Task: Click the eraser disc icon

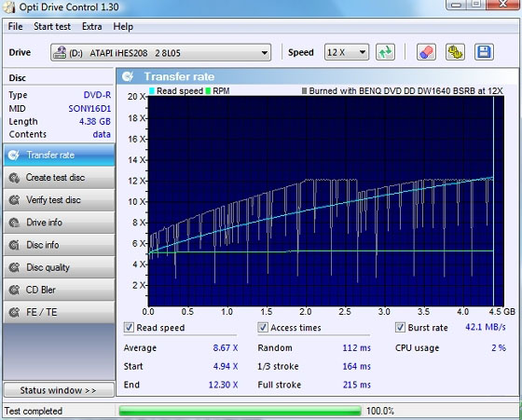Action: [426, 52]
